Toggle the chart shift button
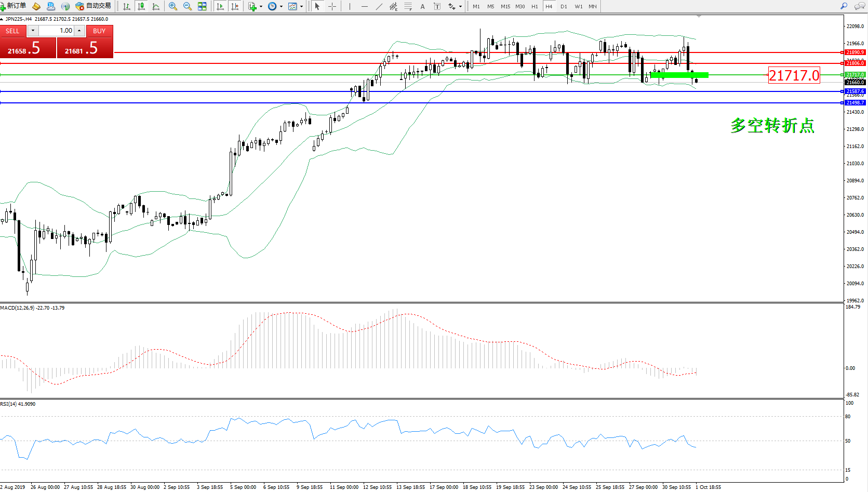The width and height of the screenshot is (868, 492). point(235,6)
